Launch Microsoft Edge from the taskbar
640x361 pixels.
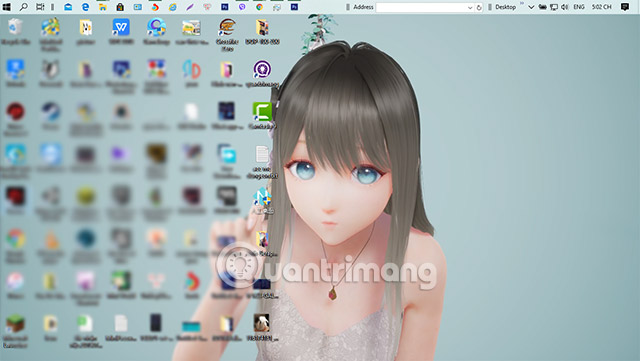[85, 7]
